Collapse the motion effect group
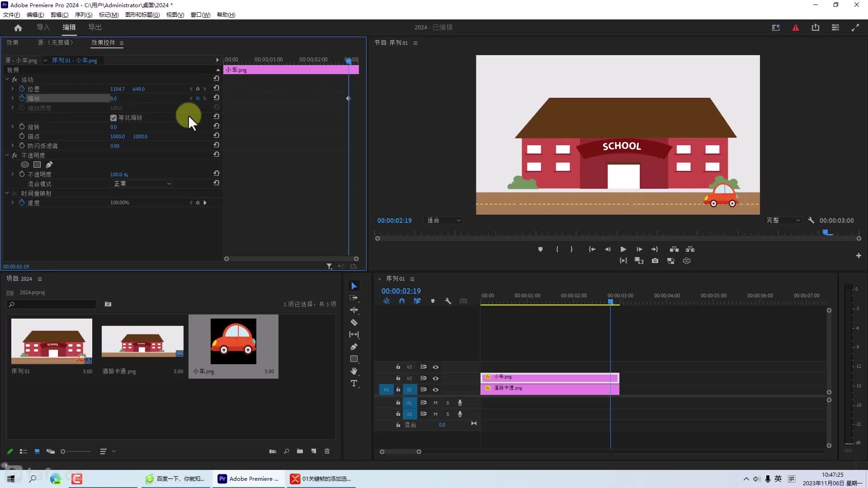 7,79
